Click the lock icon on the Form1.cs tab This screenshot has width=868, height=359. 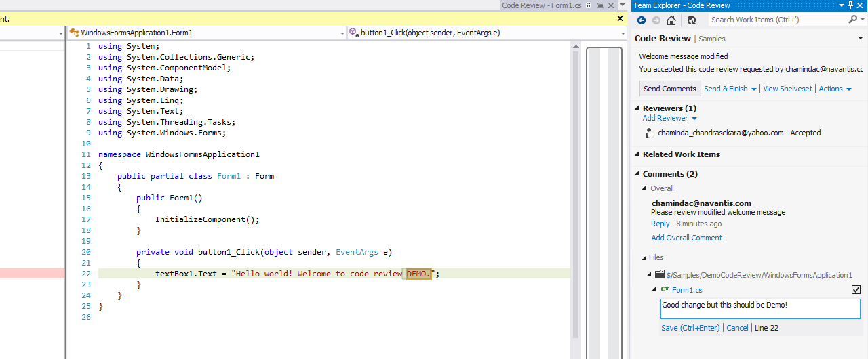click(589, 5)
